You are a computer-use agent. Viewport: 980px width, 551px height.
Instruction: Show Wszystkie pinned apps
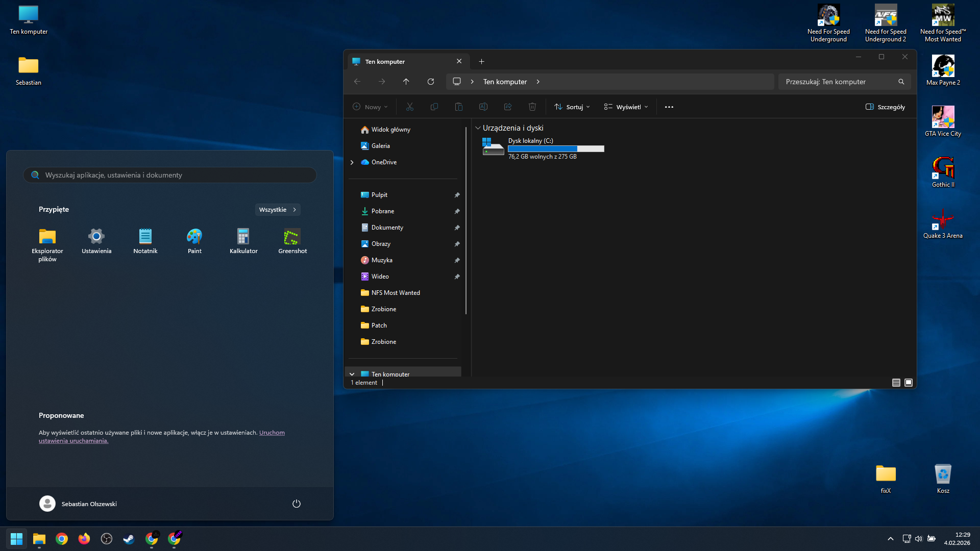(277, 210)
